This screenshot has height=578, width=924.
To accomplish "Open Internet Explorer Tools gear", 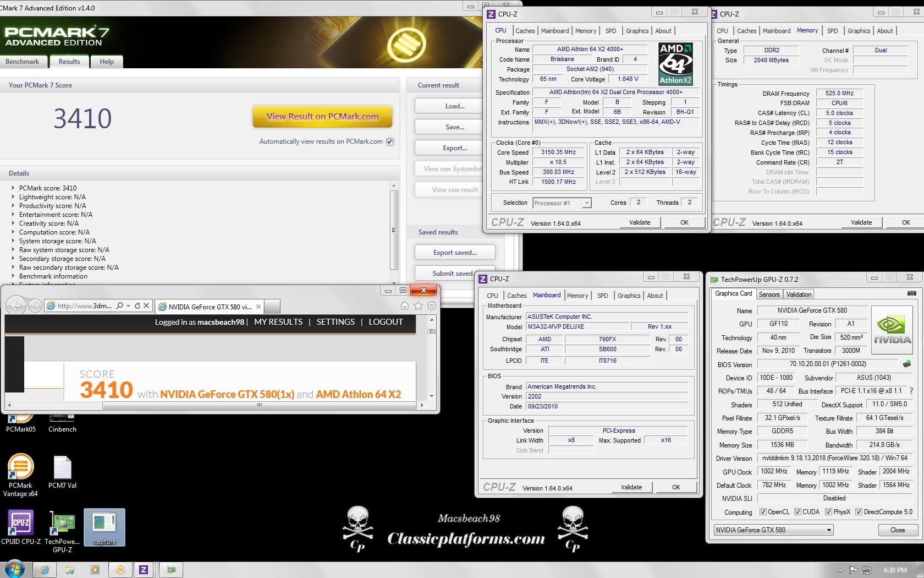I will pos(432,306).
